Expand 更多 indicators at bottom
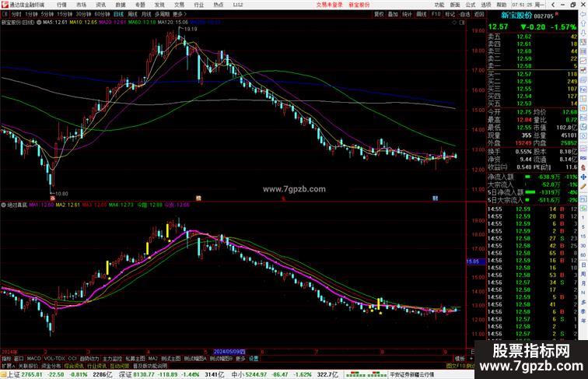The width and height of the screenshot is (588, 379). coord(240,358)
